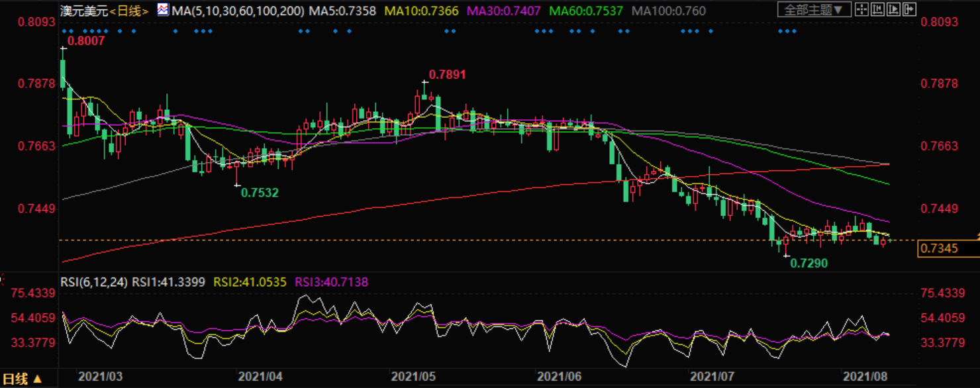
Task: Click the right axis 0.7663 price label
Action: [940, 146]
